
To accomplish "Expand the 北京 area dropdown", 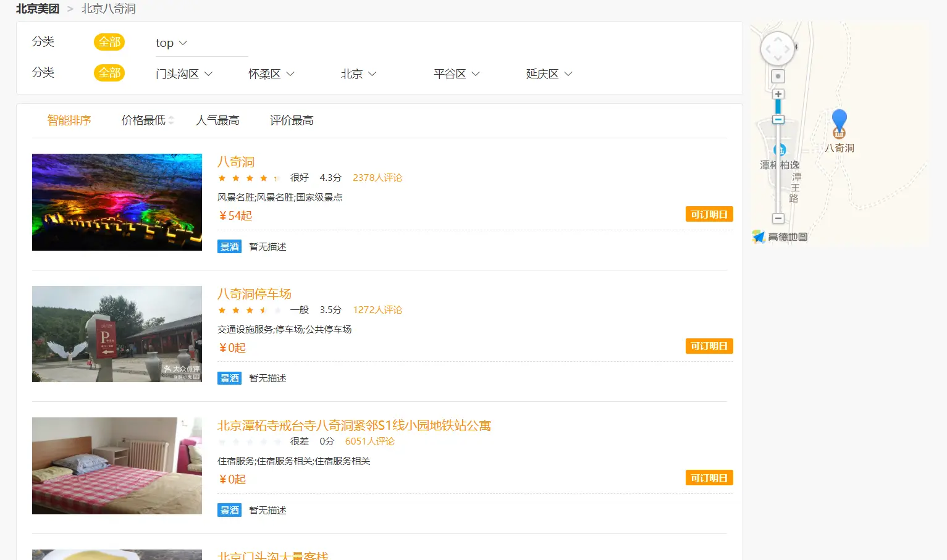I will (358, 74).
